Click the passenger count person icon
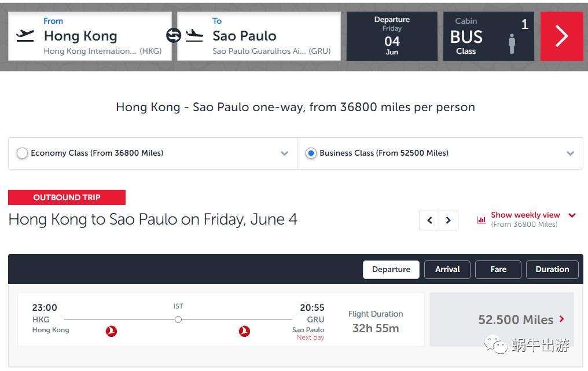Screen dimensions: 588x371 click(x=512, y=43)
